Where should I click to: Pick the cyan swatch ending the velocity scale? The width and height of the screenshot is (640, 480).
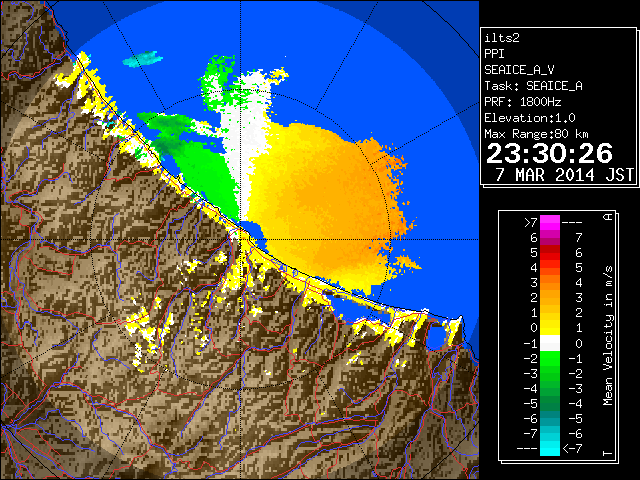(550, 448)
